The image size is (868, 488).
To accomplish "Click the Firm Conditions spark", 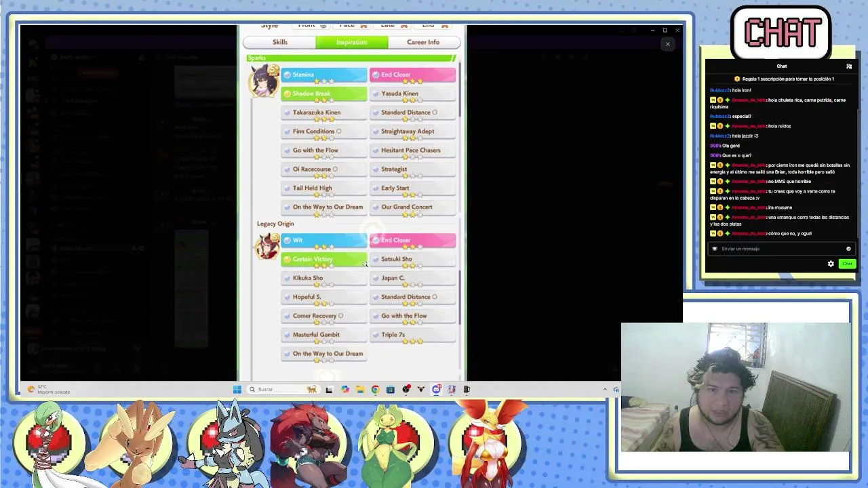I will [x=324, y=132].
